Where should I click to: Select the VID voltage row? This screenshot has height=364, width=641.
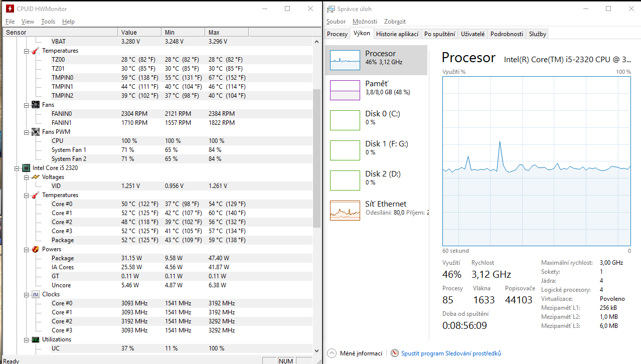157,186
